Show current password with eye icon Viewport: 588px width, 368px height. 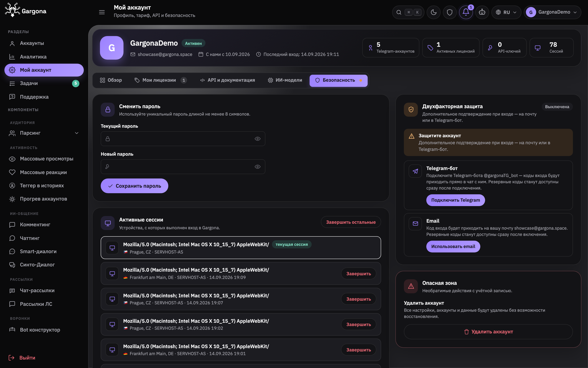pyautogui.click(x=257, y=139)
